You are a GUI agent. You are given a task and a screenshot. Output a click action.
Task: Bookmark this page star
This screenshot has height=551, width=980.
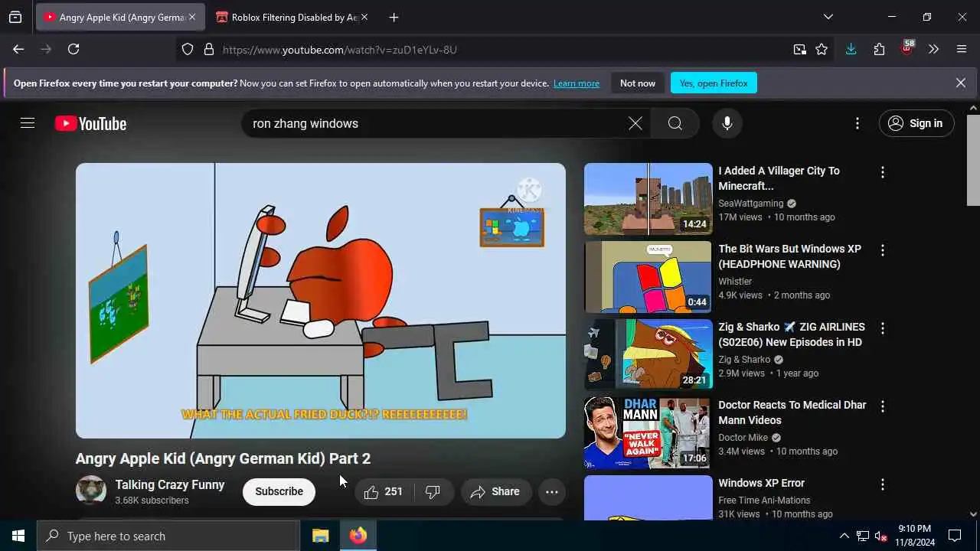[x=822, y=50]
